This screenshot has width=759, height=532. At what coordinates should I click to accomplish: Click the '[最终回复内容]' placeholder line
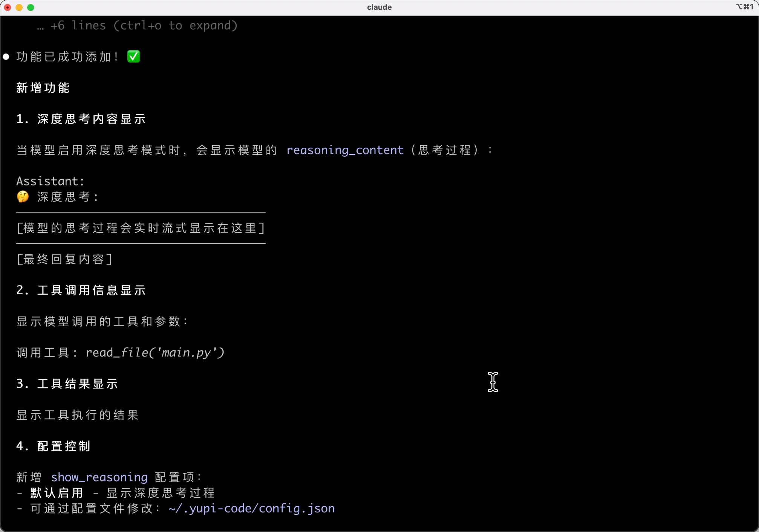click(x=64, y=259)
